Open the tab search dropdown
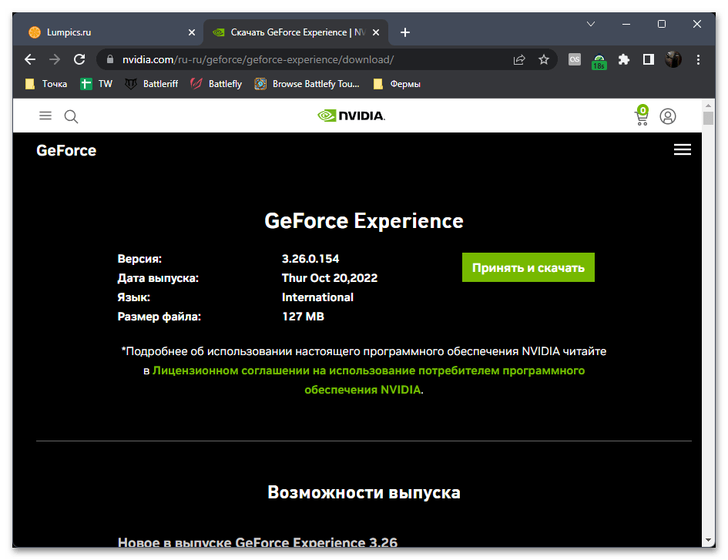The height and width of the screenshot is (560, 728). coord(591,24)
